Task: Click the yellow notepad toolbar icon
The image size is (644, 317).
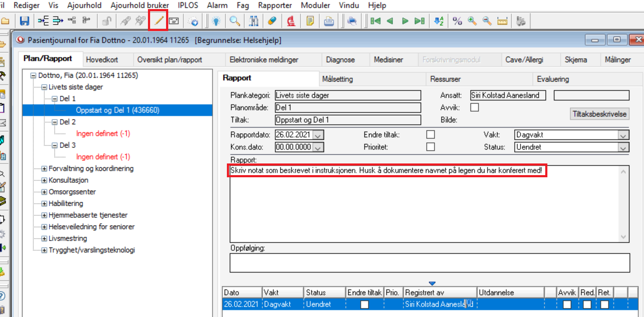Action: (310, 21)
